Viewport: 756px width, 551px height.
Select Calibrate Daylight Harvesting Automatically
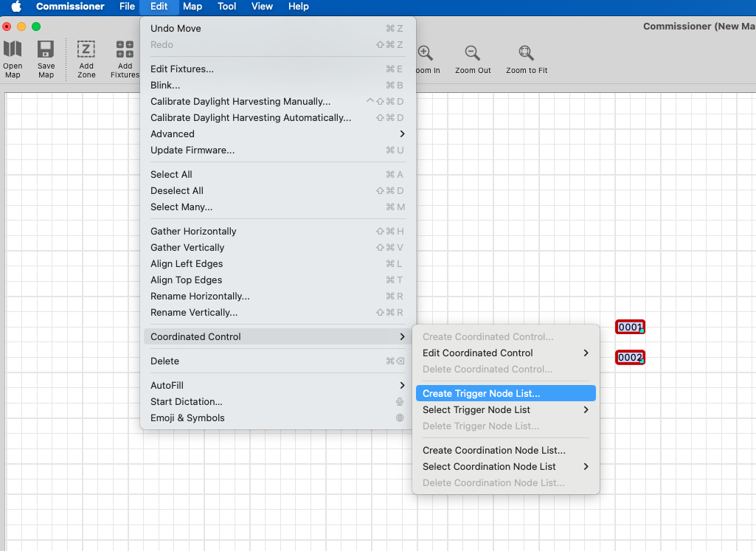point(251,118)
